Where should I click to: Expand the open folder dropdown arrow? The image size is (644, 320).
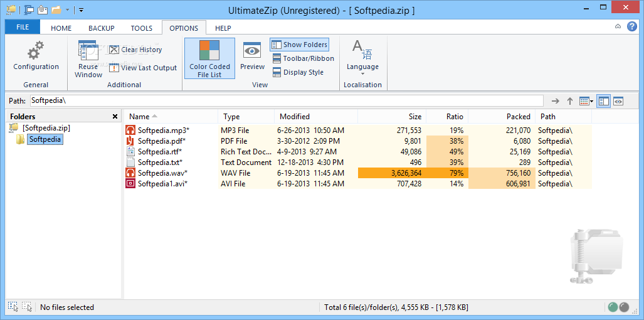(x=67, y=9)
